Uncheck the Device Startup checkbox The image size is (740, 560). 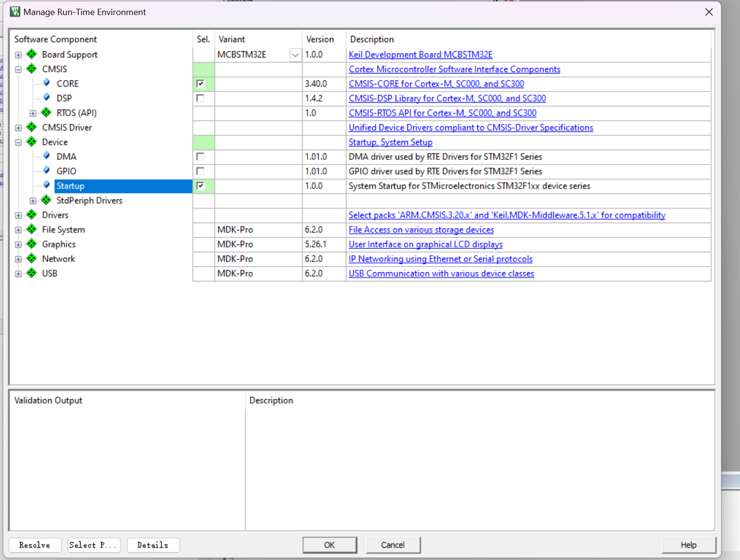pyautogui.click(x=200, y=186)
